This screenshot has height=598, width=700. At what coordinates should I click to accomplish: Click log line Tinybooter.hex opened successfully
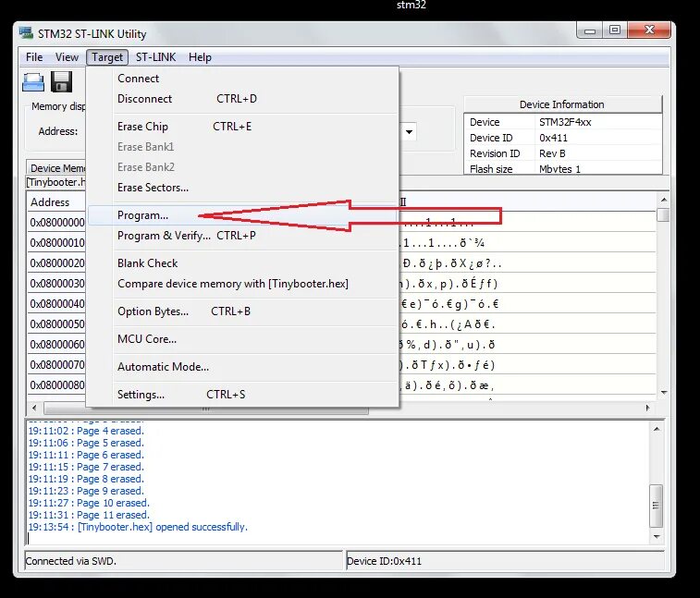coord(138,527)
